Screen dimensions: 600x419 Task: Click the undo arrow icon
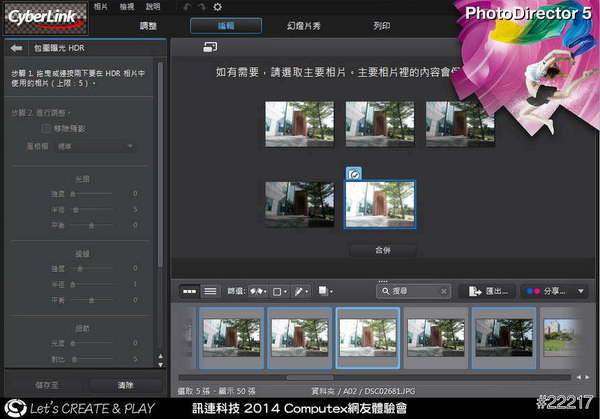tap(188, 7)
